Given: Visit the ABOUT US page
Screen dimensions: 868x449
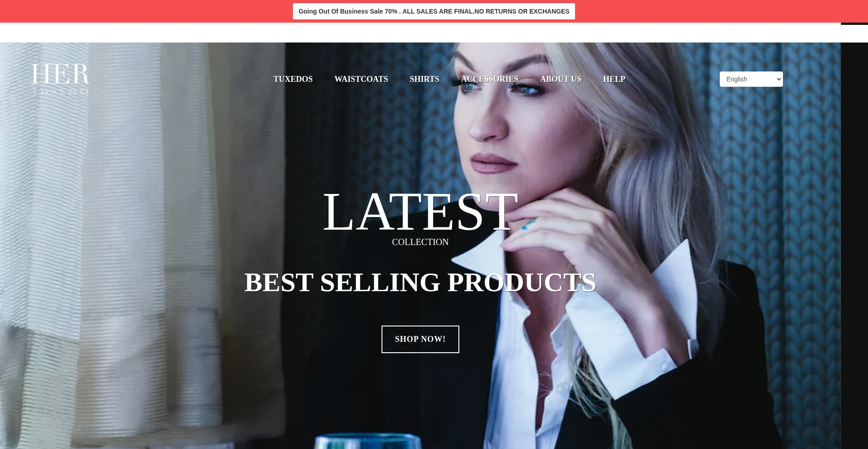Looking at the screenshot, I should click(x=561, y=79).
